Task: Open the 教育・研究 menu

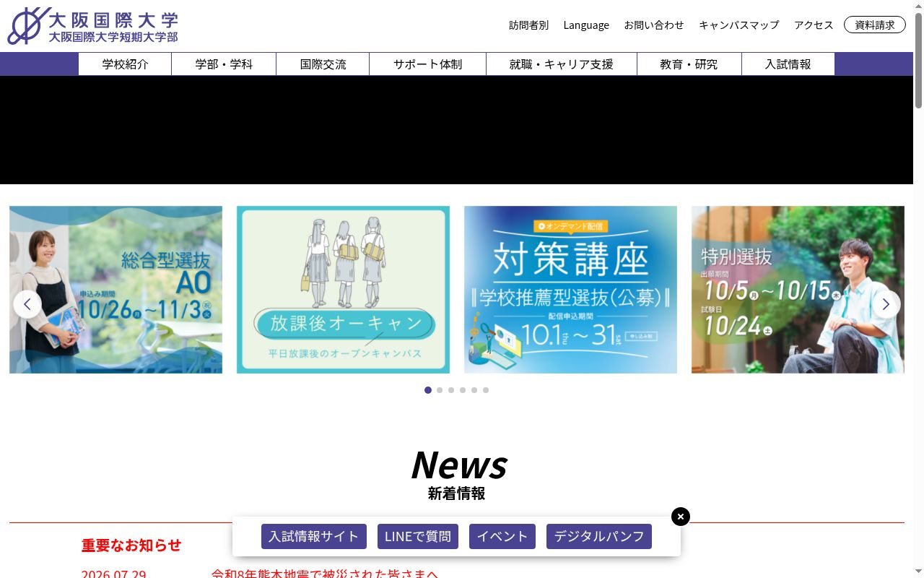Action: click(689, 64)
